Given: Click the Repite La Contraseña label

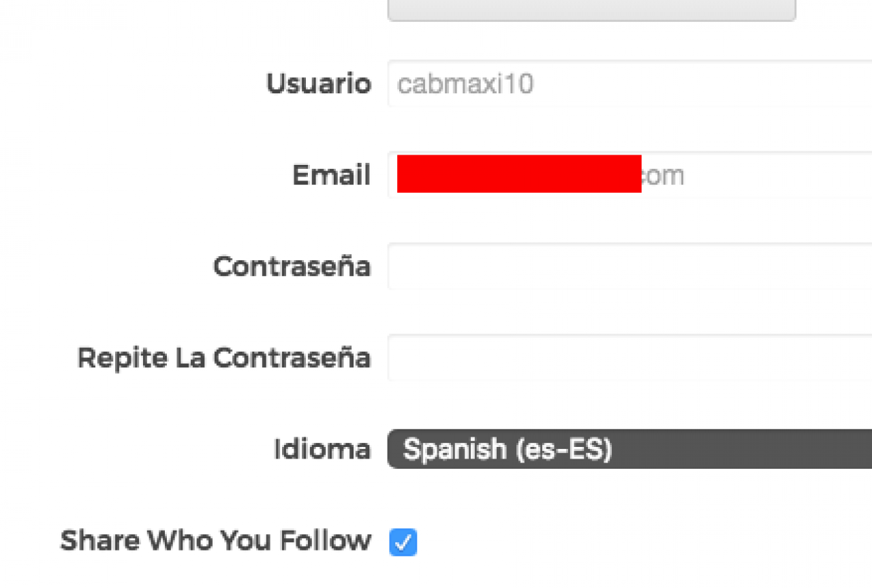Looking at the screenshot, I should [x=223, y=358].
